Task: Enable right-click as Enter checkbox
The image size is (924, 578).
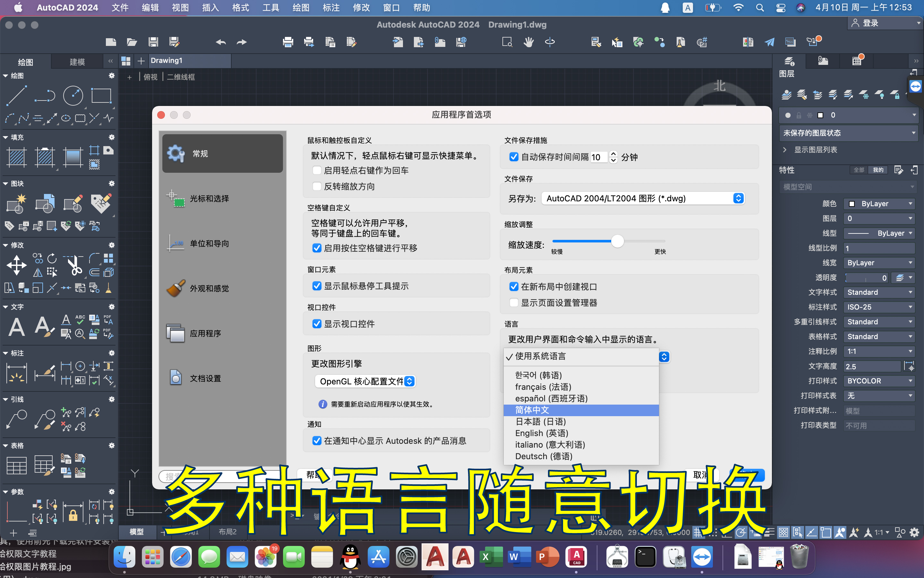Action: pyautogui.click(x=317, y=170)
